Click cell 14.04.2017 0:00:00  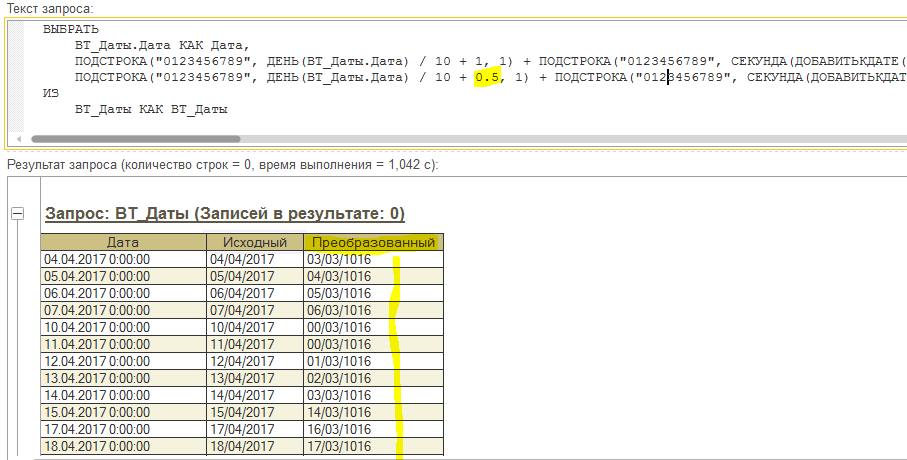pos(123,395)
